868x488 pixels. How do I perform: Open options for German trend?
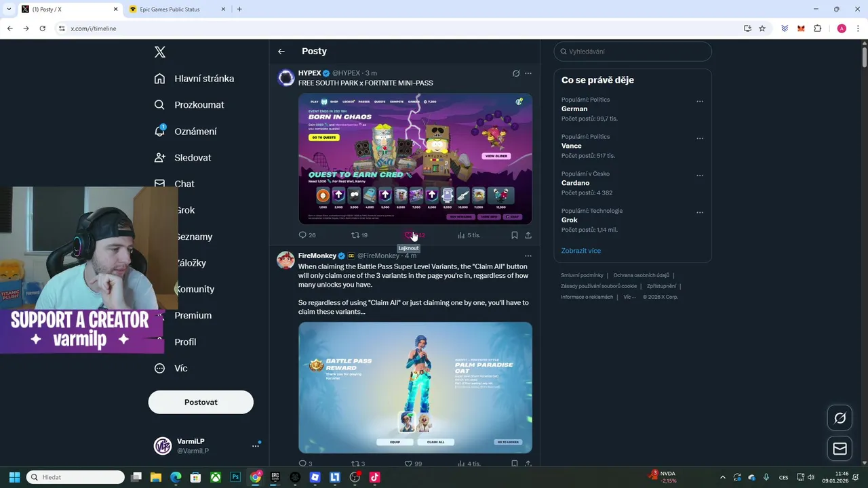[700, 102]
